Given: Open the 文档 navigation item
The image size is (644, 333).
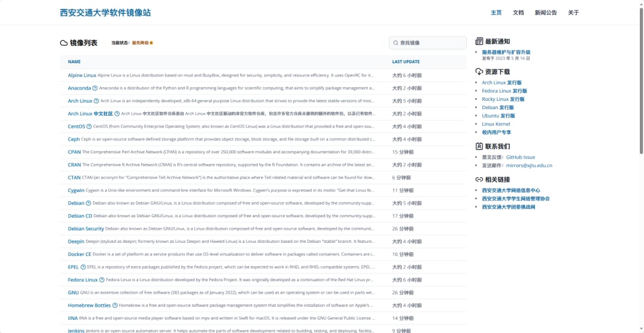Looking at the screenshot, I should tap(518, 13).
